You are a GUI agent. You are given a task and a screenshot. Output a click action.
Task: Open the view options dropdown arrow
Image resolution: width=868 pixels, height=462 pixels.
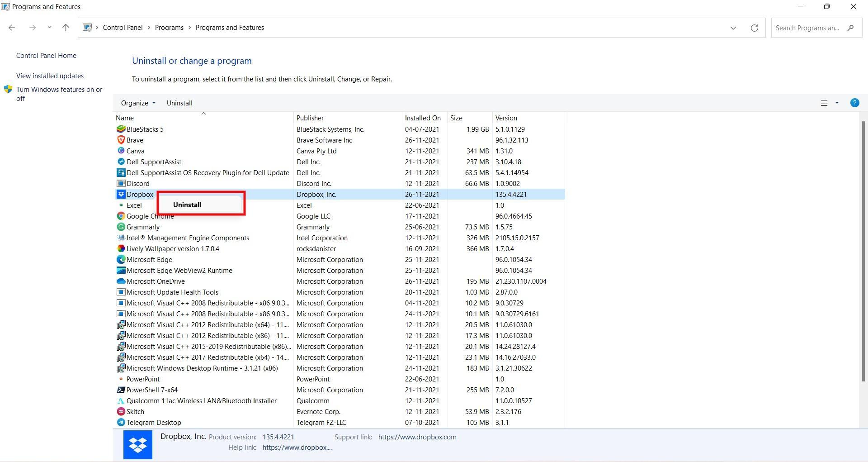click(x=837, y=103)
